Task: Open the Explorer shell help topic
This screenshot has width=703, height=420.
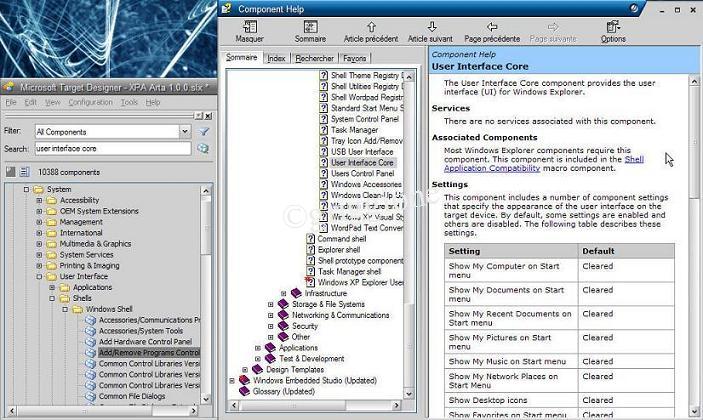Action: click(339, 250)
